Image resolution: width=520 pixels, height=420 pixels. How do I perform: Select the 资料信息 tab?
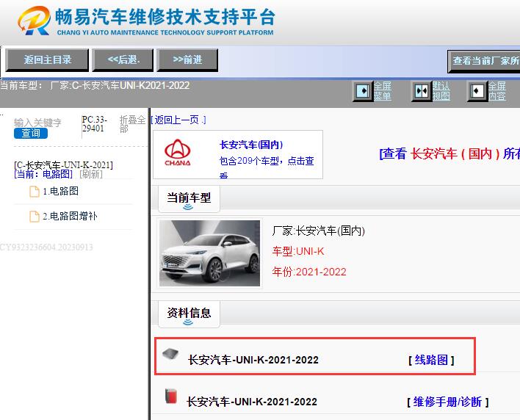pyautogui.click(x=189, y=314)
